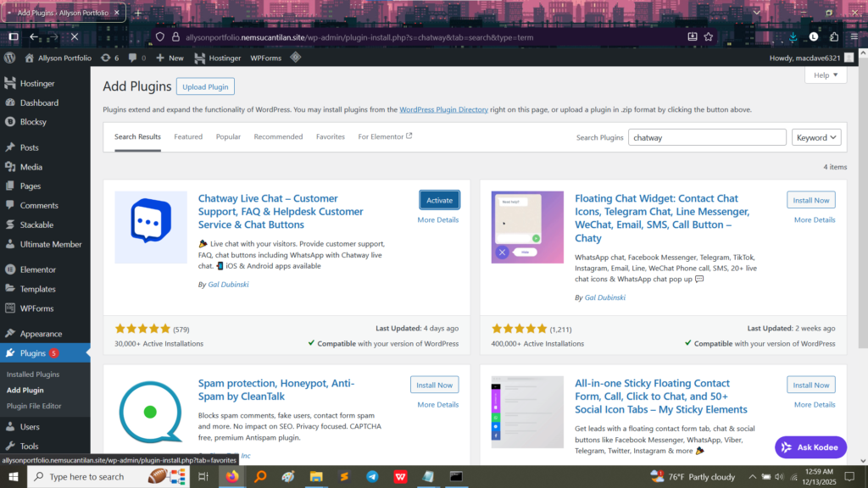This screenshot has height=488, width=868.
Task: Open the Ask Kodee chat button
Action: tap(810, 446)
